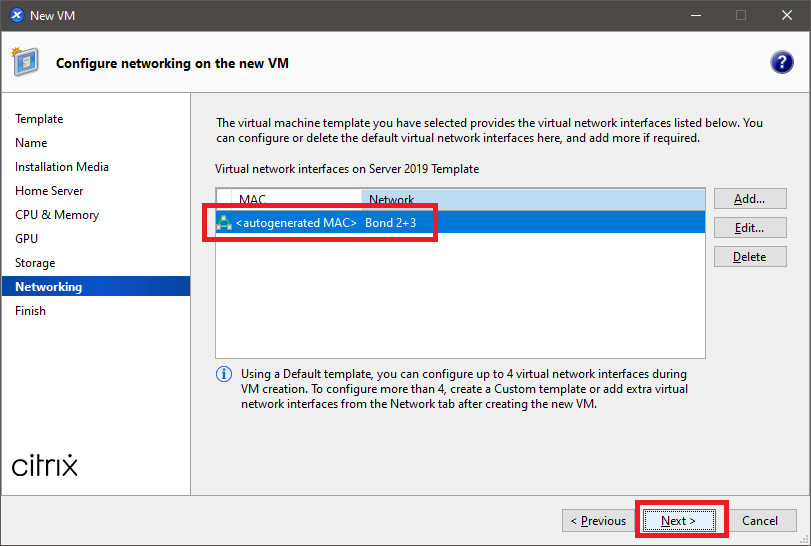This screenshot has width=811, height=546.
Task: Open the Name step in sidebar
Action: 31,143
